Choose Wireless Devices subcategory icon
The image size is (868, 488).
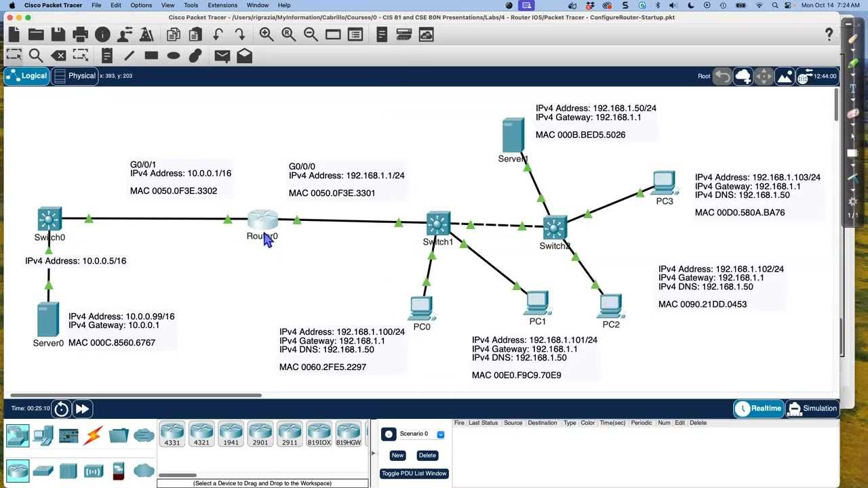(x=93, y=470)
